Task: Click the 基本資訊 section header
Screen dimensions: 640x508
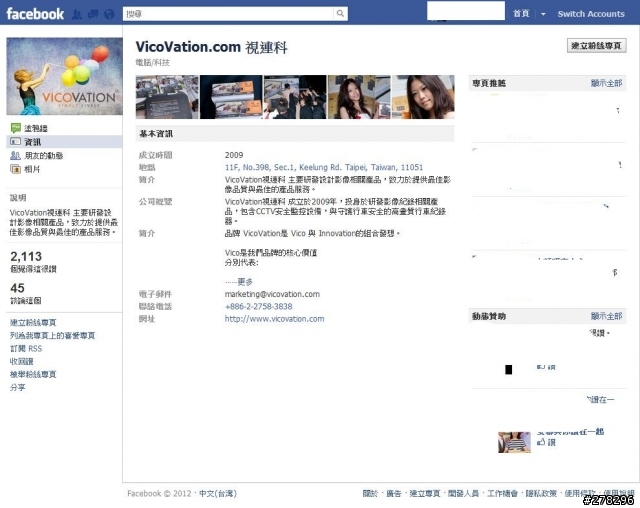Action: click(x=295, y=133)
